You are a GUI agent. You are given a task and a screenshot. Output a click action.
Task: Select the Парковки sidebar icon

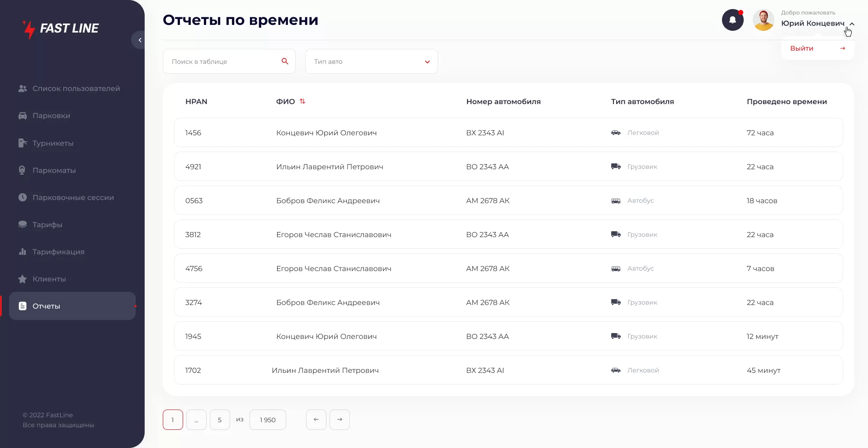[x=23, y=115]
